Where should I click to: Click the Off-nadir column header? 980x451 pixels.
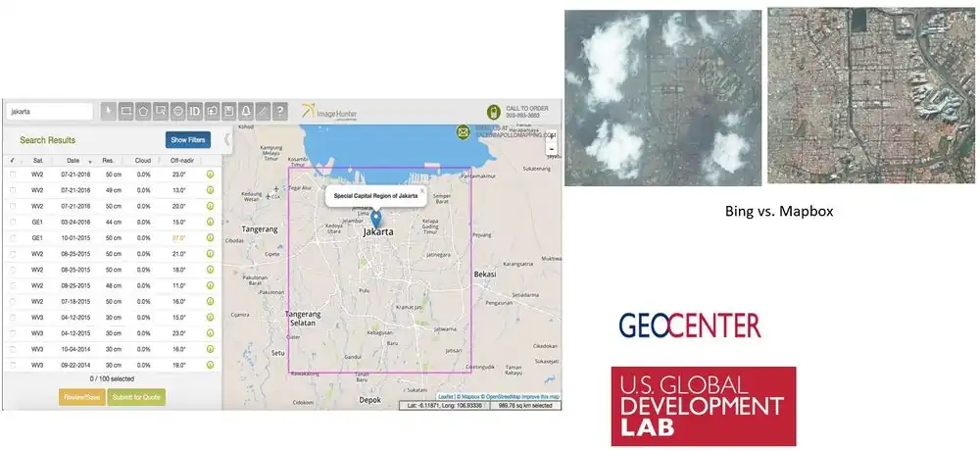pyautogui.click(x=181, y=160)
